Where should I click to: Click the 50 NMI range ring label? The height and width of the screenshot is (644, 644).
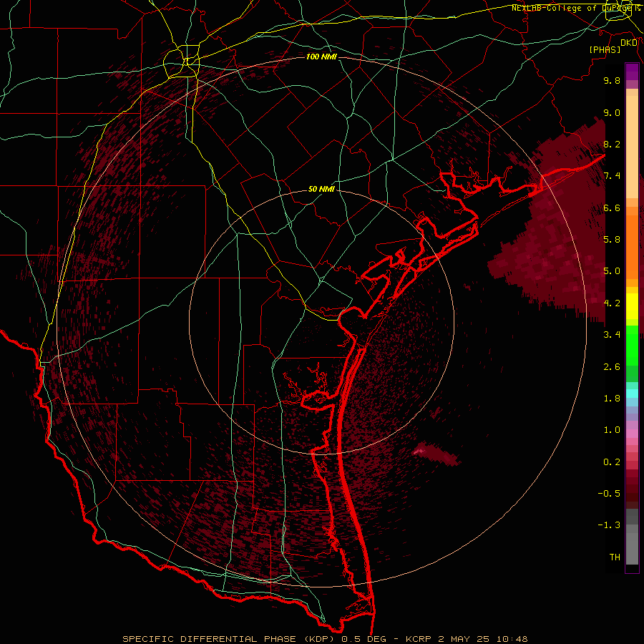[x=321, y=189]
